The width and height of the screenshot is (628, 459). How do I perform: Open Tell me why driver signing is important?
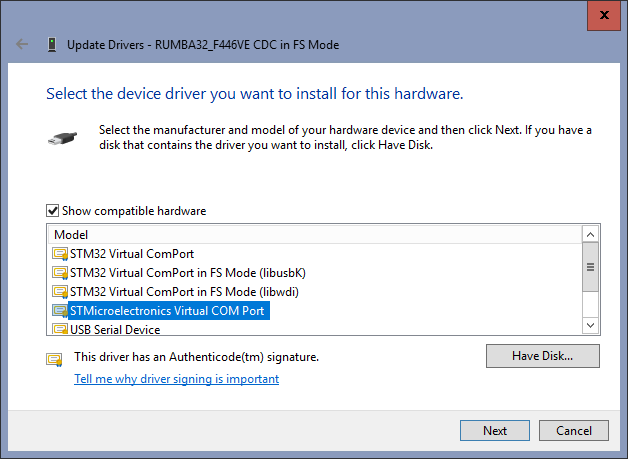coord(177,379)
